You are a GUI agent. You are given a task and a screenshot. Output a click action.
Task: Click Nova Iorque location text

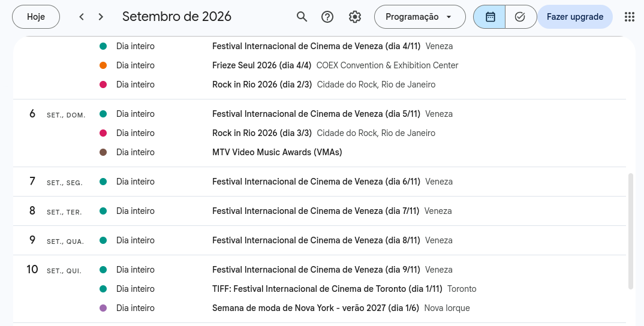click(447, 308)
